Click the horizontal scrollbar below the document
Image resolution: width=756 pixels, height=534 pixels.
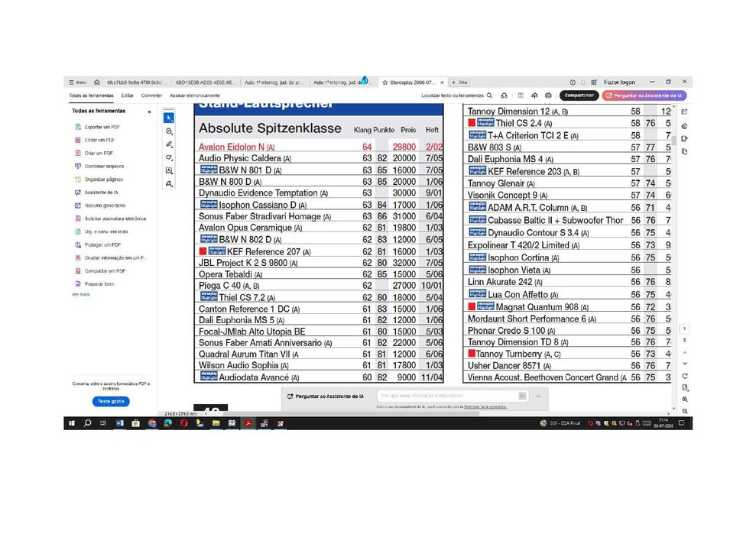(x=352, y=413)
